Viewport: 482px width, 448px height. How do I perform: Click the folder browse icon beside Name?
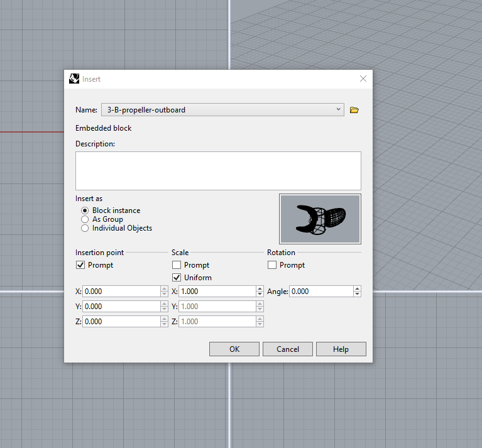coord(354,110)
